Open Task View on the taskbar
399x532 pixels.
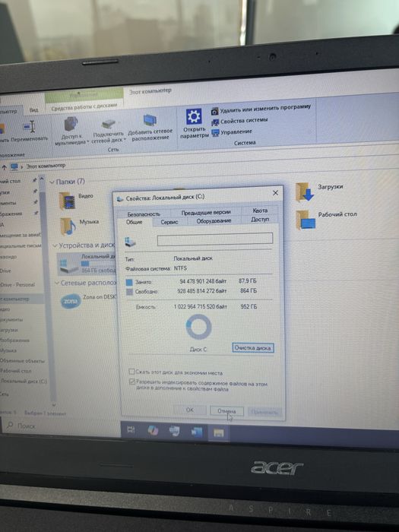tap(131, 429)
